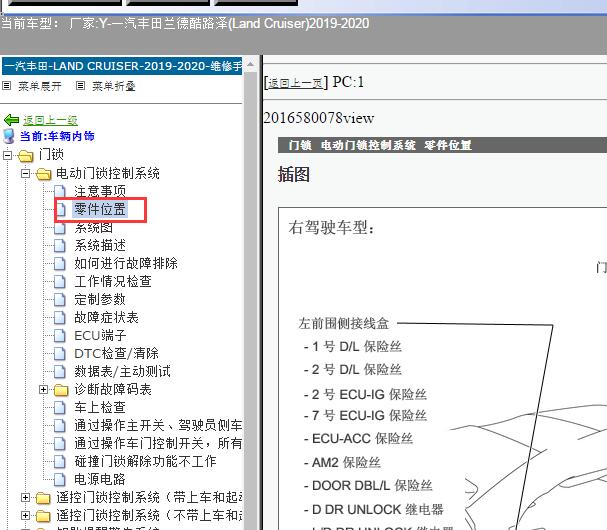Click the 当前:车辆内饰 computer icon
Screen dimensions: 607x530
pyautogui.click(x=9, y=136)
